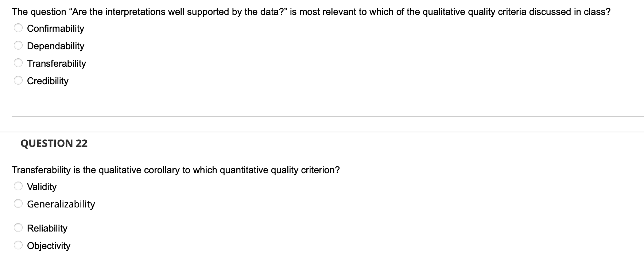The width and height of the screenshot is (644, 272).
Task: Click the Confirmability answer label
Action: pos(55,28)
